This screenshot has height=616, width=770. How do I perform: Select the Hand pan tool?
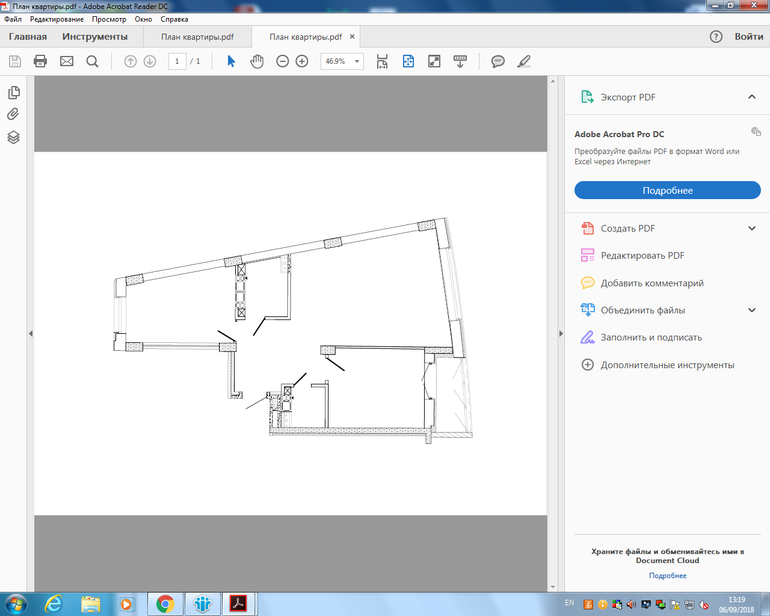pos(257,61)
